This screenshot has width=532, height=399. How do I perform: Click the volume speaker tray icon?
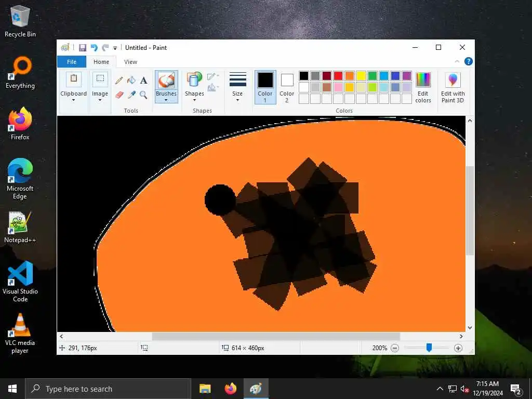[x=464, y=389]
